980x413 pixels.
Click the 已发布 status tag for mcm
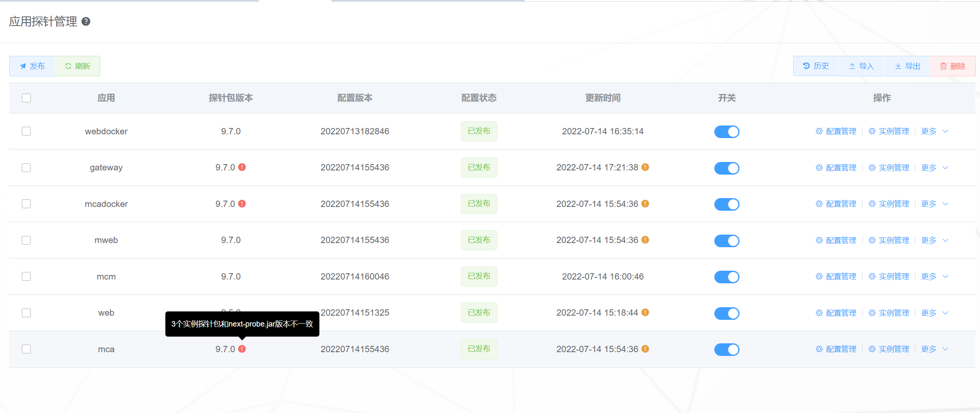[479, 277]
